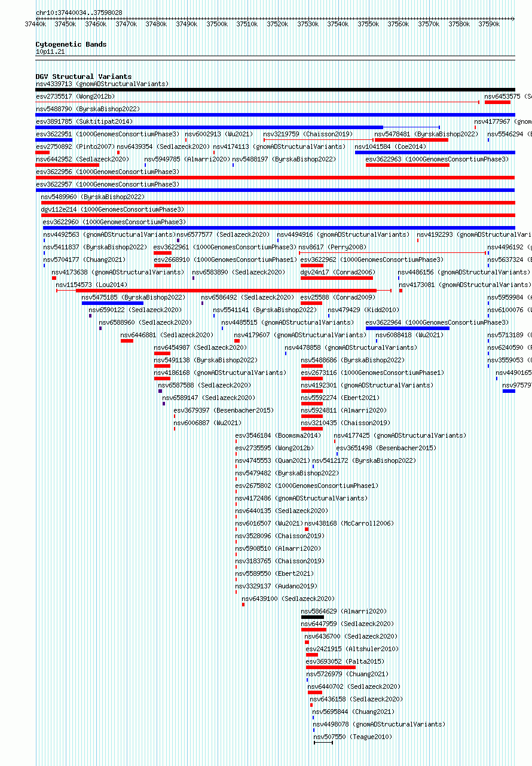Click the blue bar under nsv1041584 (Coe2014)

[x=435, y=152]
